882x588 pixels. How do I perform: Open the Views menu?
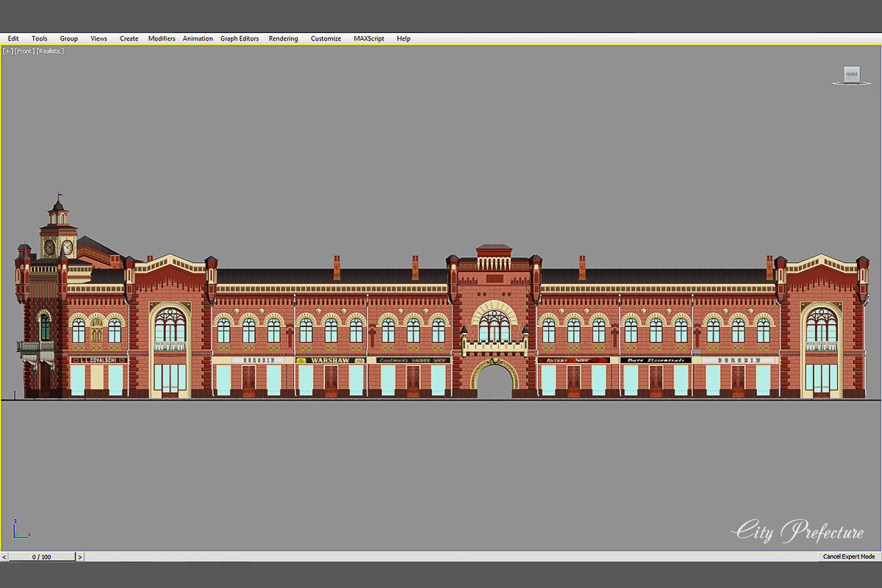coord(98,38)
